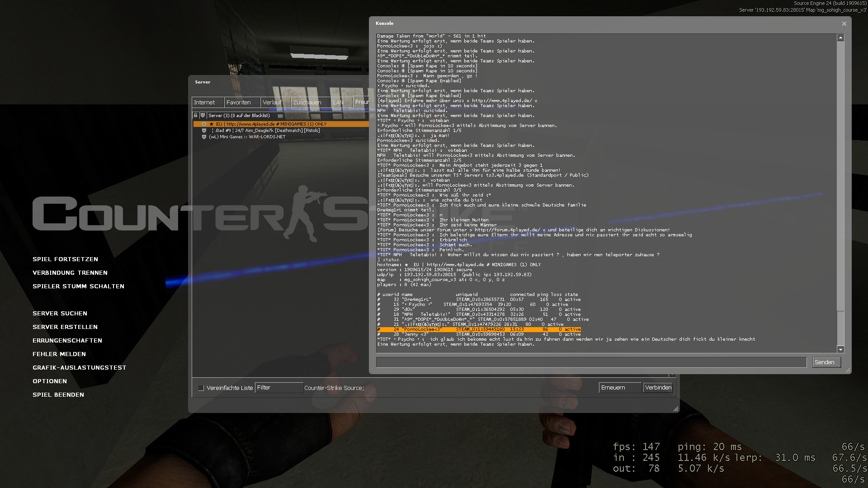Click the Dre4mg1rL player status line
The height and width of the screenshot is (488, 868).
[x=479, y=300]
